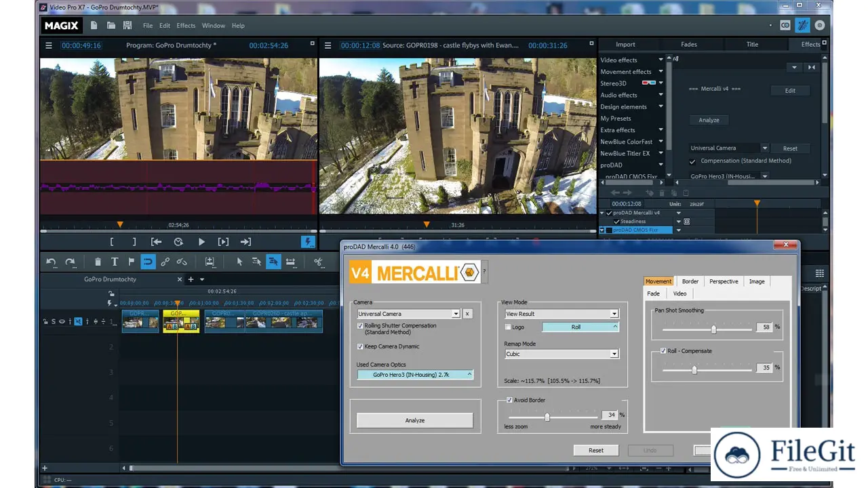Click the Insert mode icon in timeline toolbar

pyautogui.click(x=210, y=262)
